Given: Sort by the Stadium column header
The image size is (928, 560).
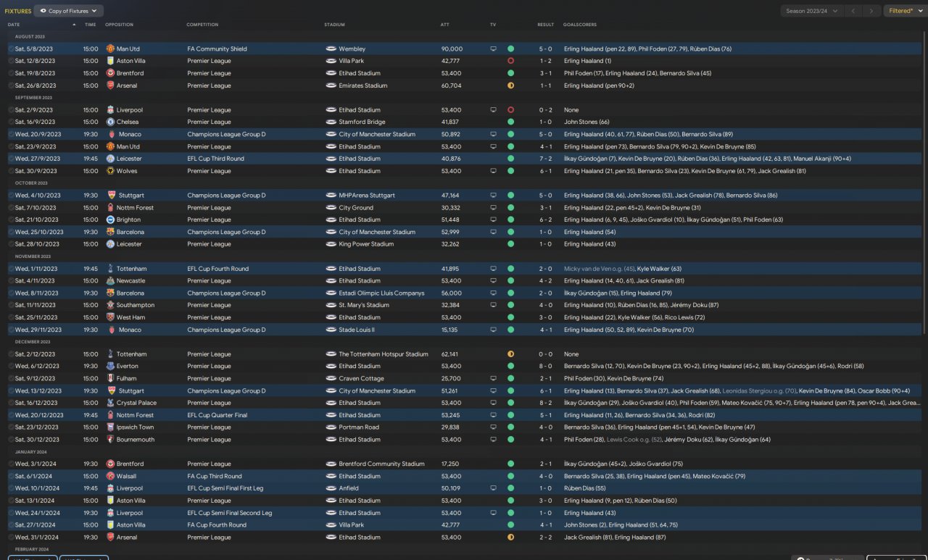Looking at the screenshot, I should 334,25.
